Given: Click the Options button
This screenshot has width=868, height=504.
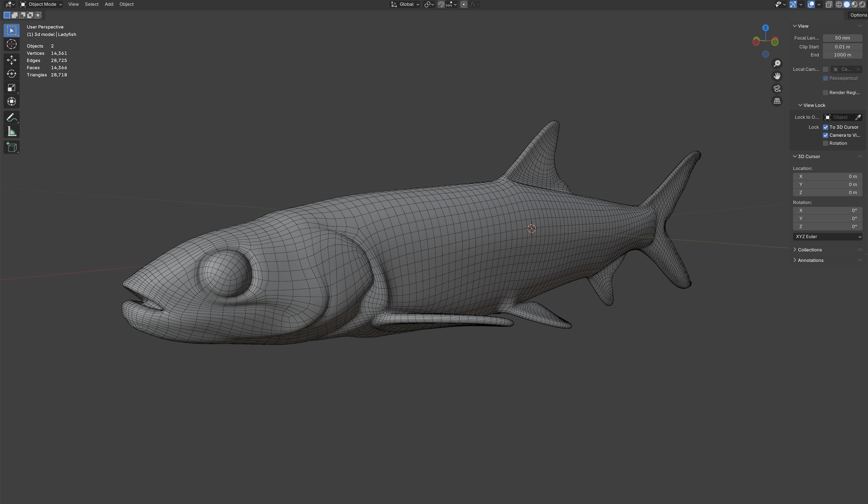Looking at the screenshot, I should (858, 15).
